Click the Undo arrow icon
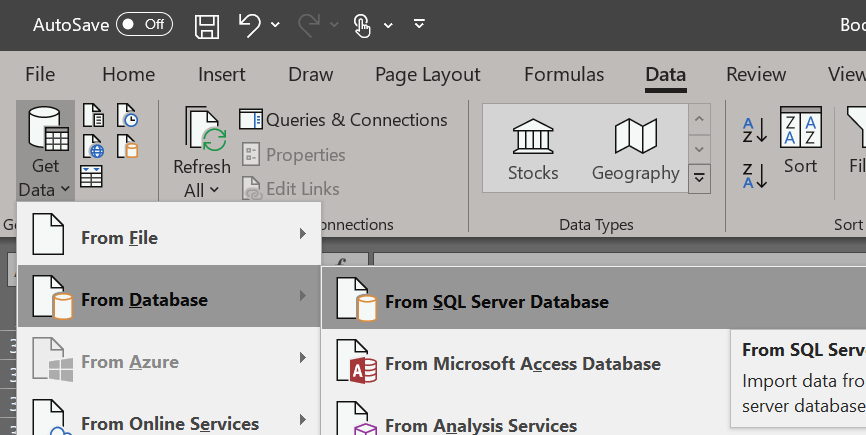The image size is (866, 435). 249,25
